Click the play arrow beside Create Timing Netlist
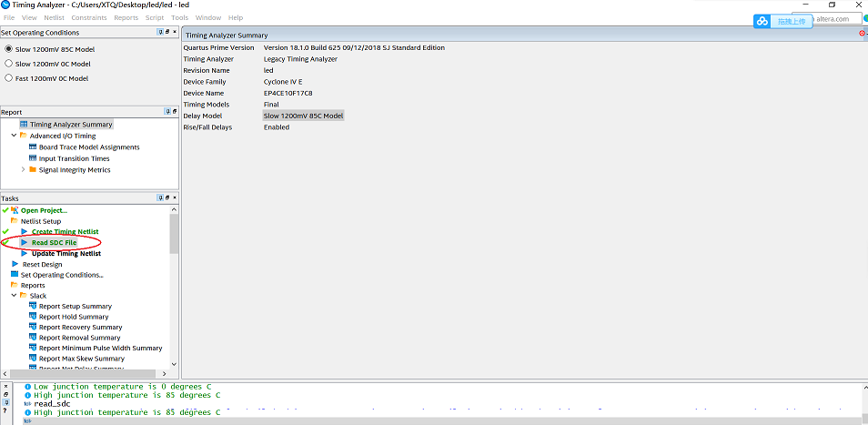This screenshot has height=425, width=868. (x=24, y=231)
